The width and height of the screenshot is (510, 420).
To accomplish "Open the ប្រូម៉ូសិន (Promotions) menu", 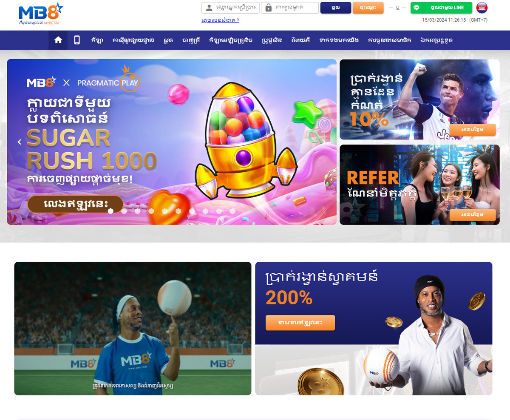I will point(272,40).
